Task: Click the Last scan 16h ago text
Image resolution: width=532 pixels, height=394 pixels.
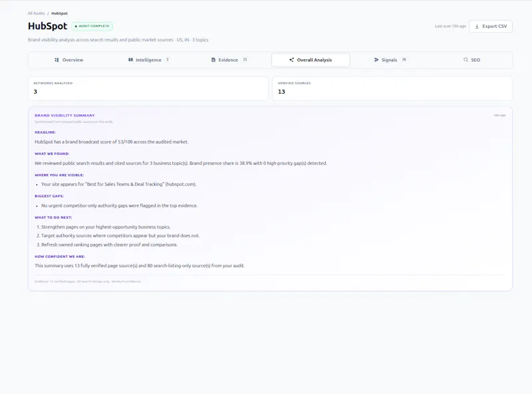Action: pyautogui.click(x=451, y=26)
